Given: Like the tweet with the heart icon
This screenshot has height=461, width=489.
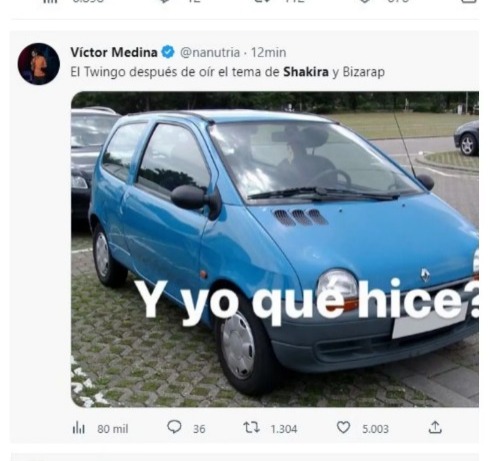Looking at the screenshot, I should (343, 427).
